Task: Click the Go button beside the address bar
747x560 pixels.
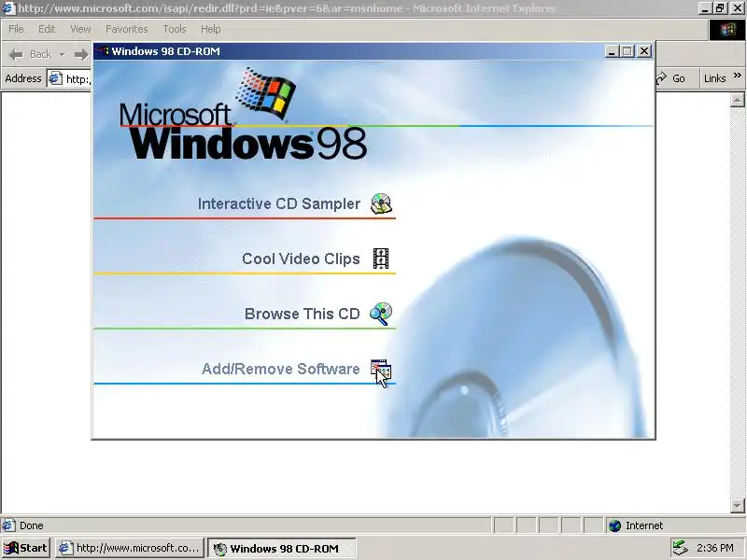Action: [672, 78]
